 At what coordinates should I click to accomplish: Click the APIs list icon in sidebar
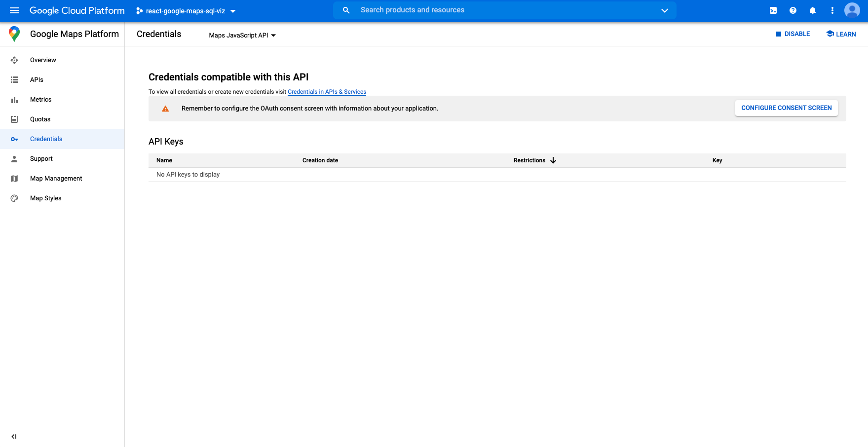14,80
